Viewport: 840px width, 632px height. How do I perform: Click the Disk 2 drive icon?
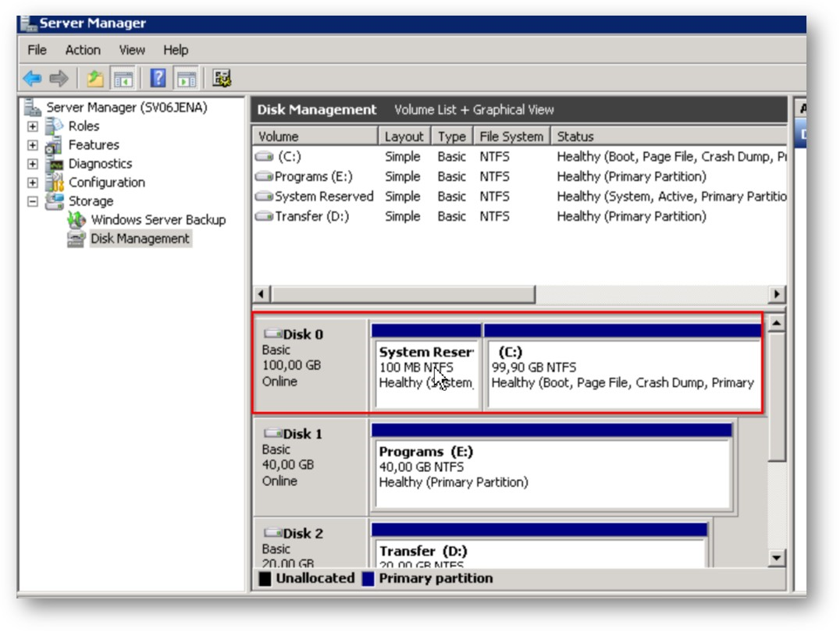(272, 533)
